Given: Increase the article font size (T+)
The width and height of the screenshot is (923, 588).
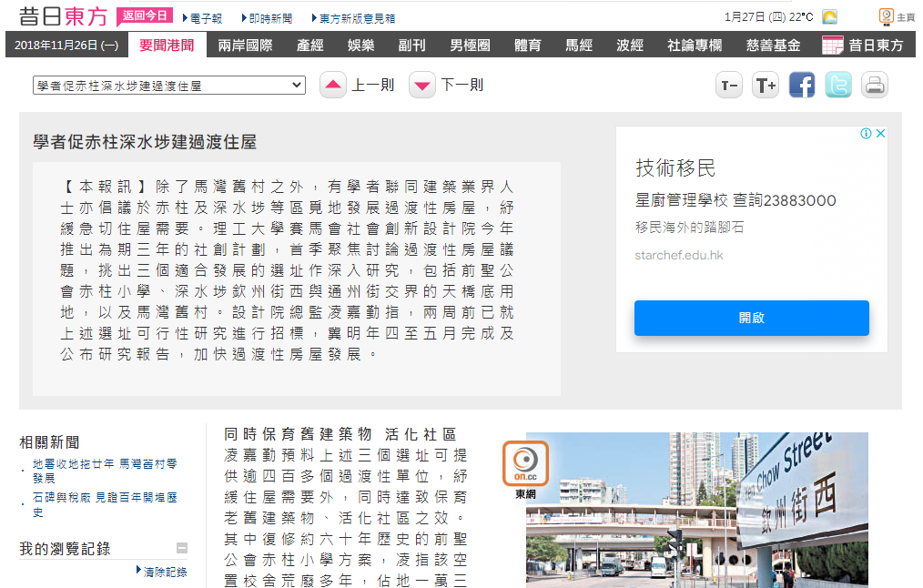Looking at the screenshot, I should (x=766, y=86).
